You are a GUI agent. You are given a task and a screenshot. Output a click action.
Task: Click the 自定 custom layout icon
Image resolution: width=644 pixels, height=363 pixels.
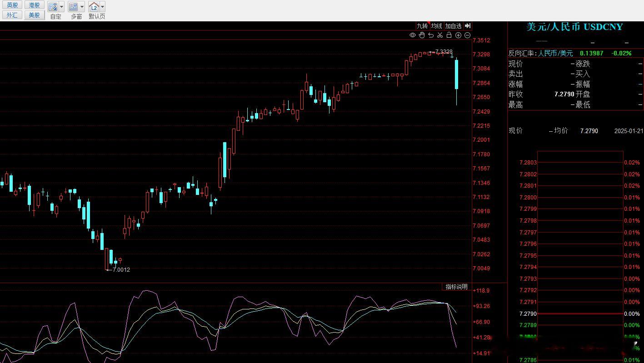53,7
